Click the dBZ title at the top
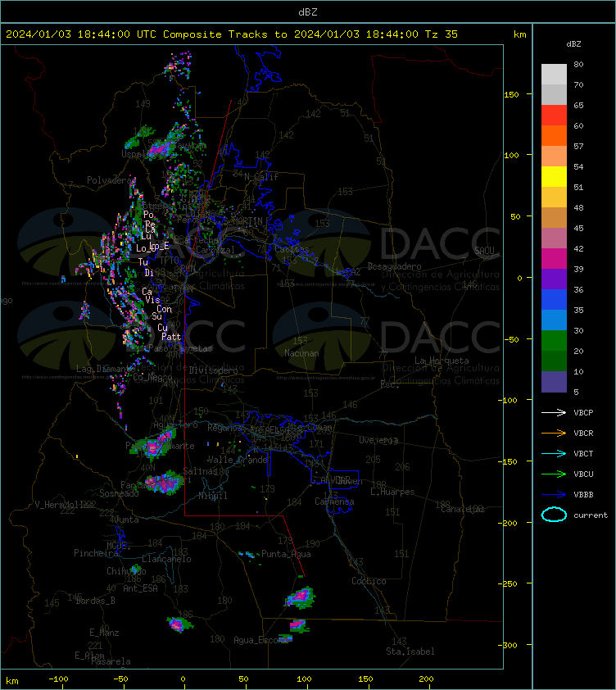This screenshot has width=616, height=690. pos(307,12)
